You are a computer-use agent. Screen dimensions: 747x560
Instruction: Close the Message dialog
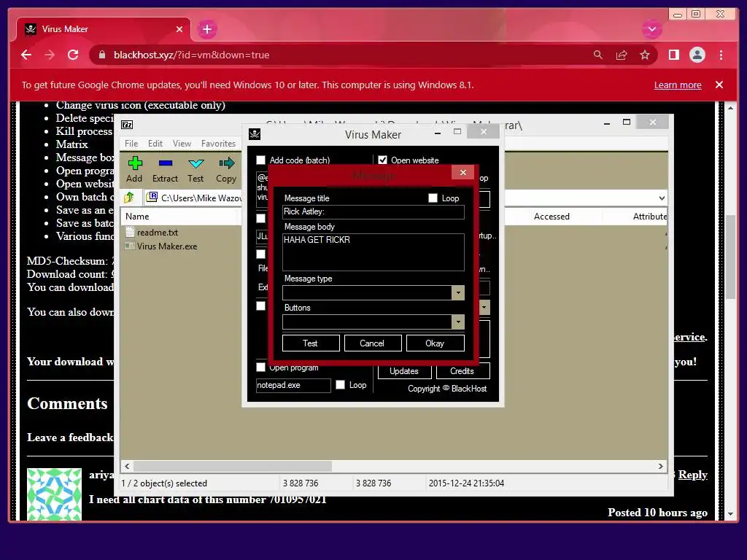pyautogui.click(x=462, y=172)
